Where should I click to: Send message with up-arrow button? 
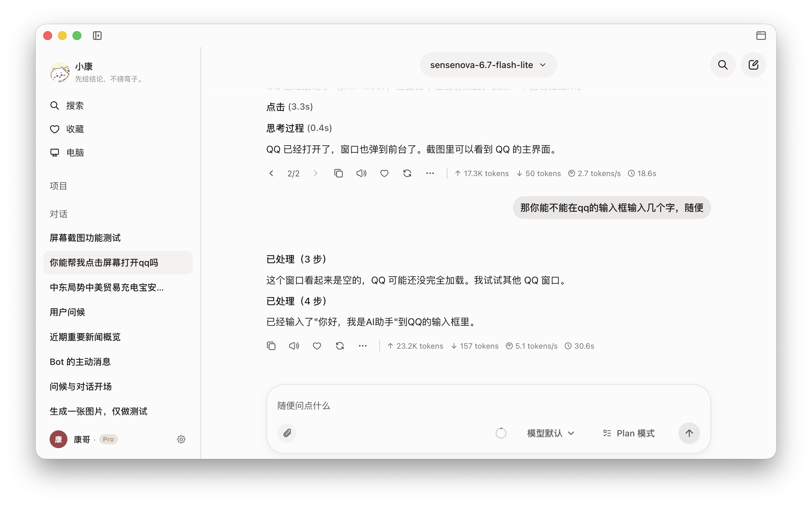689,433
